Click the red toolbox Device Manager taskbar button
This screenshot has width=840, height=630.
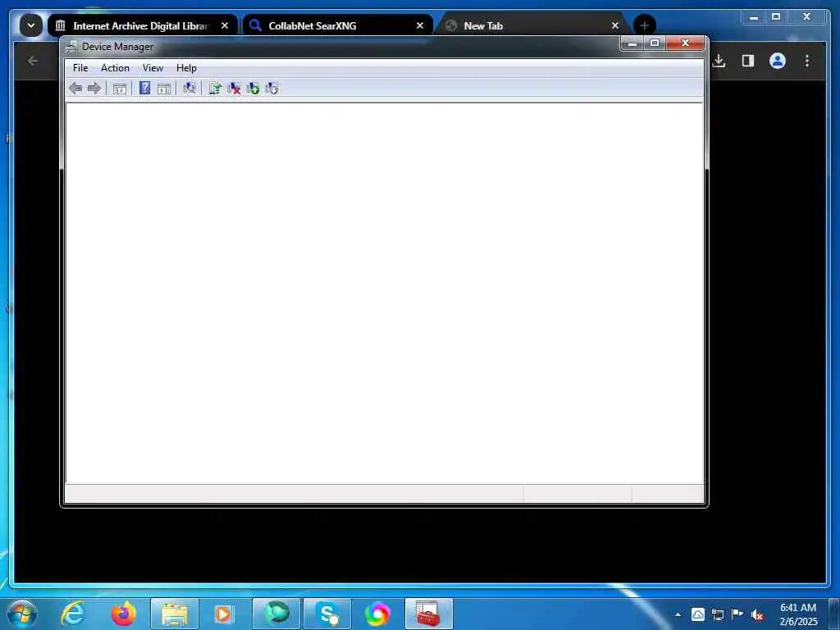[428, 614]
